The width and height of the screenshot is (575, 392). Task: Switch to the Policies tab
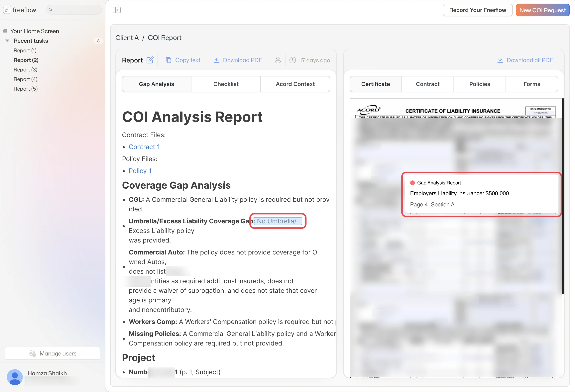[x=480, y=84]
